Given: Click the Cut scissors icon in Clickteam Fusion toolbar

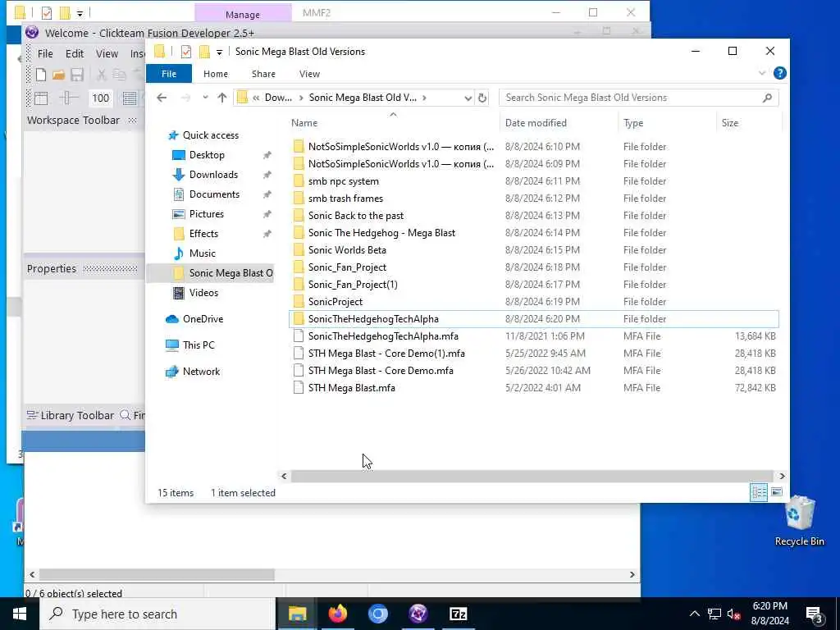Looking at the screenshot, I should pyautogui.click(x=101, y=75).
